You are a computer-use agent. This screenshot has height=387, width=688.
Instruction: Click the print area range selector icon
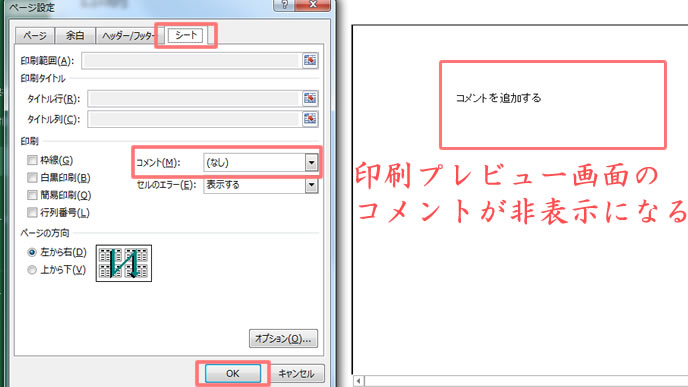click(310, 61)
